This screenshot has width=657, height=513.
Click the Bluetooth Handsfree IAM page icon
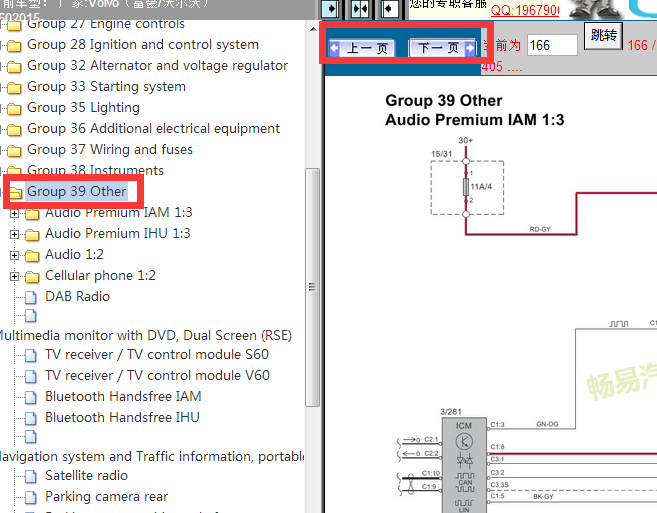[31, 397]
